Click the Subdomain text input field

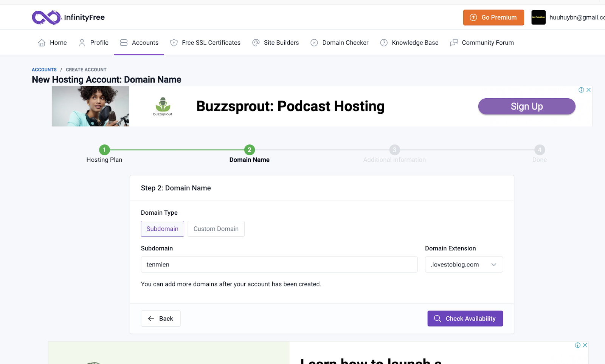279,265
